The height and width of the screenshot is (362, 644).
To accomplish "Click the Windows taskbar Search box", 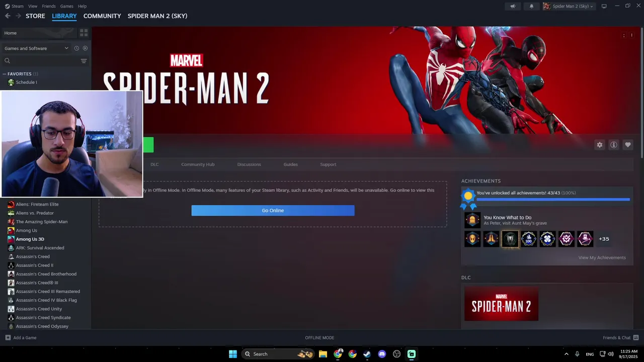I will (x=278, y=354).
